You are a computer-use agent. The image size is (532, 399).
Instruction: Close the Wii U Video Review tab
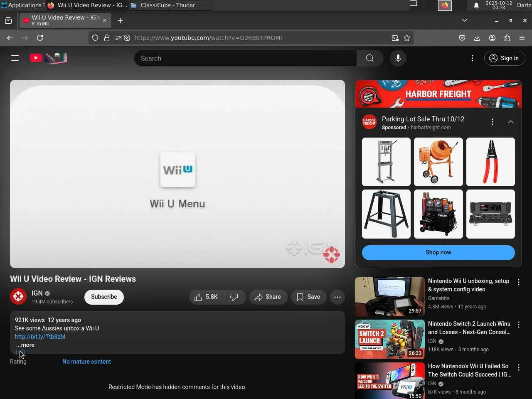point(105,20)
